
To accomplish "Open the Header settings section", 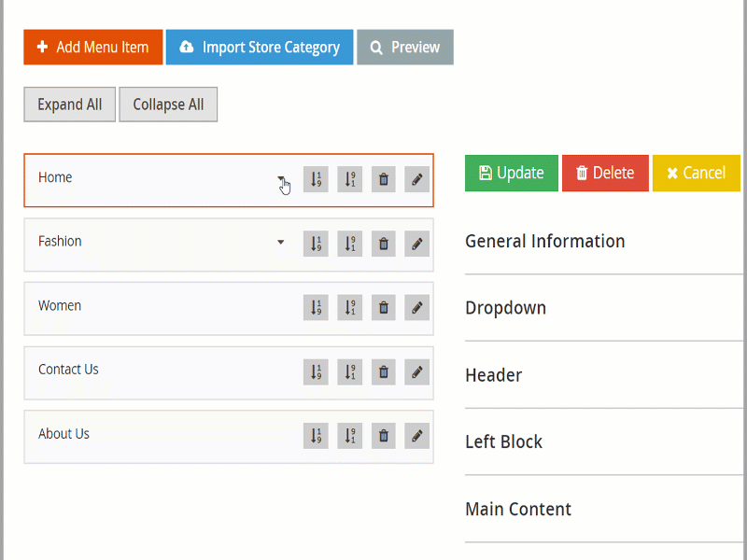I will [494, 375].
